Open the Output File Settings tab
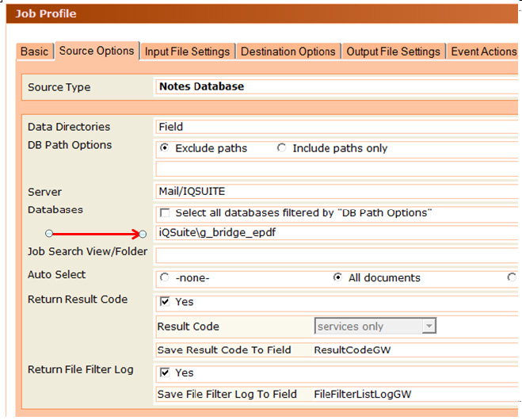The width and height of the screenshot is (522, 420). pos(393,52)
